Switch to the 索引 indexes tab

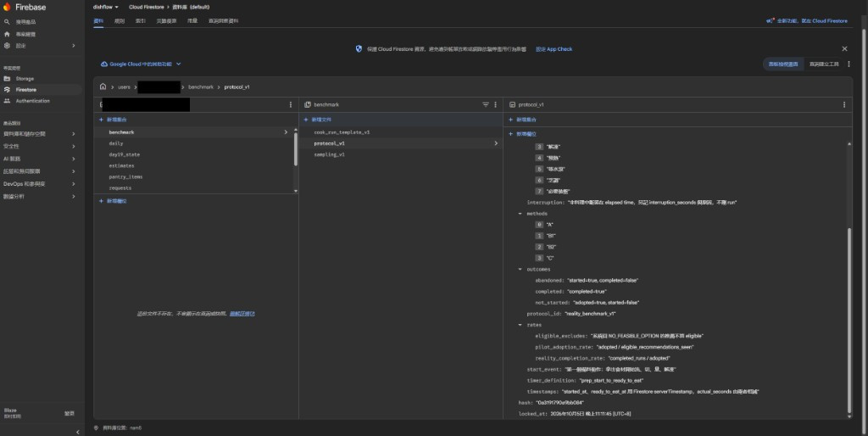(141, 21)
